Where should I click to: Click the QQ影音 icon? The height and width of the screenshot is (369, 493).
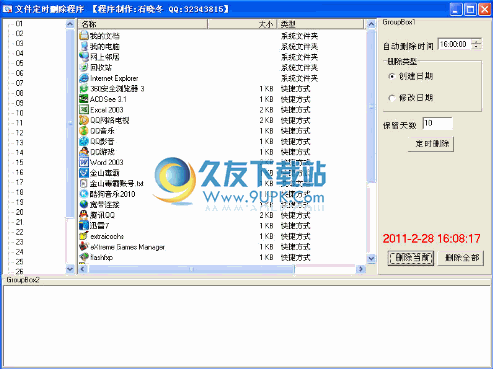click(x=84, y=141)
